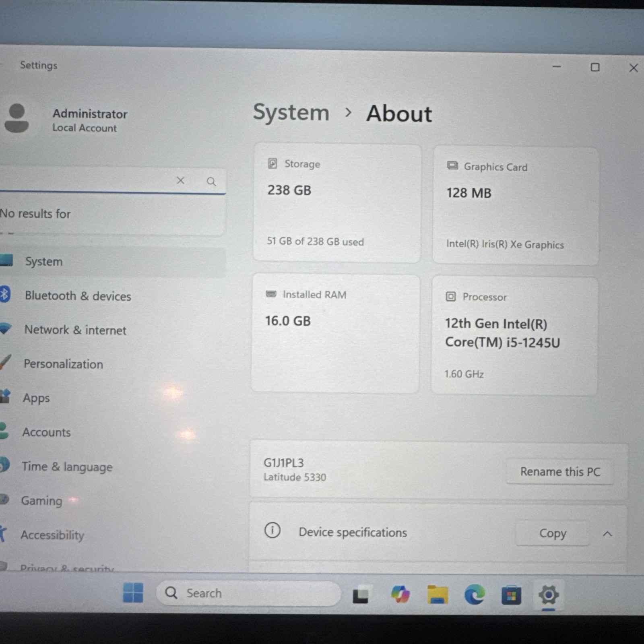Click the settings search magnifier icon
Viewport: 644px width, 644px height.
click(211, 182)
